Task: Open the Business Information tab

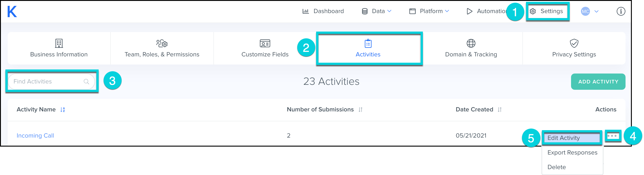Action: [x=59, y=48]
